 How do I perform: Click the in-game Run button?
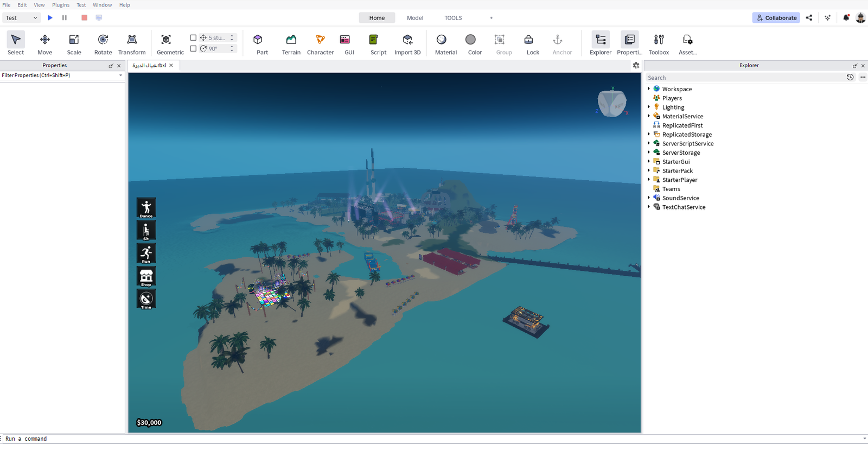[x=146, y=253]
